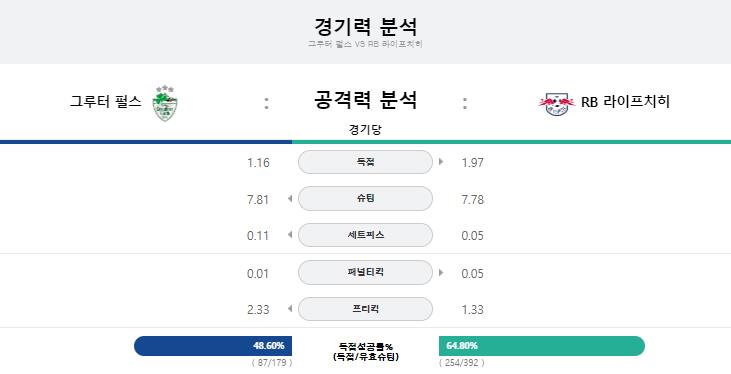Click the RB 라이프치히 team name
Image resolution: width=731 pixels, height=374 pixels.
click(x=625, y=102)
